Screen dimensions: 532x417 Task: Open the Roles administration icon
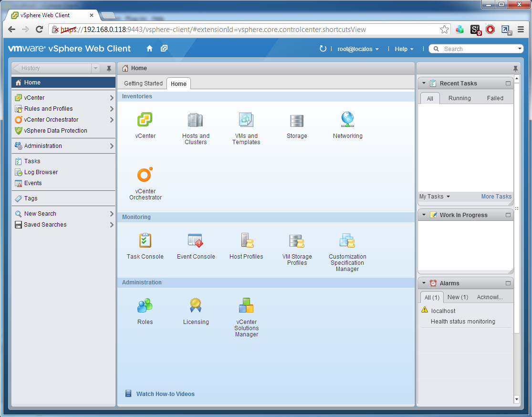145,305
